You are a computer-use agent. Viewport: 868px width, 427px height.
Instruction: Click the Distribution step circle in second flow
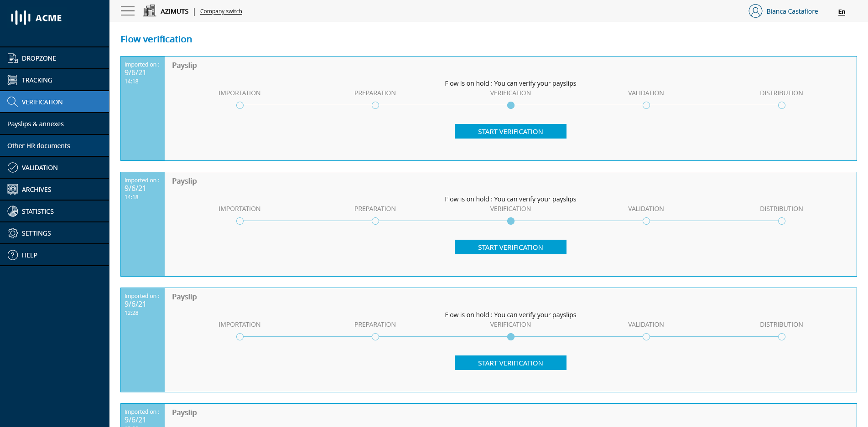click(x=782, y=221)
